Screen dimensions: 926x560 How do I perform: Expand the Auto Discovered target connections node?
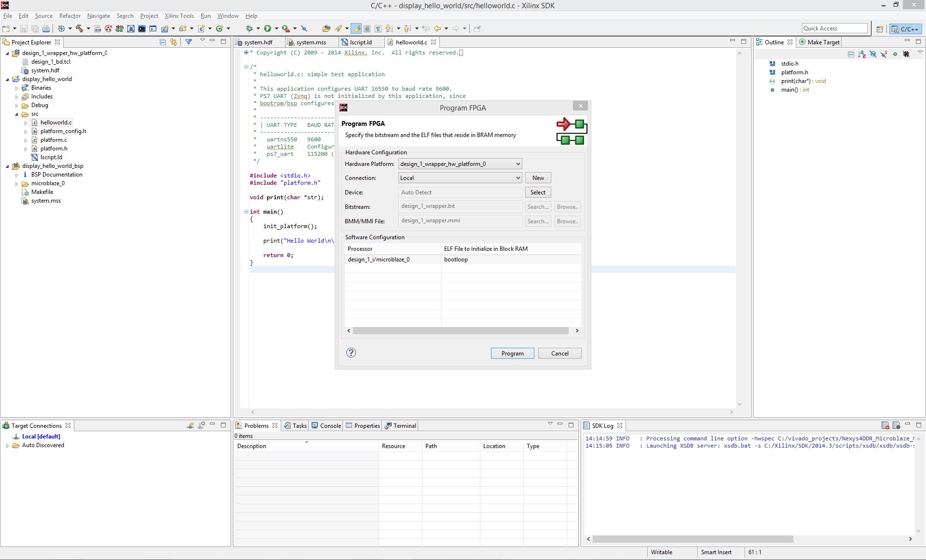[x=8, y=445]
